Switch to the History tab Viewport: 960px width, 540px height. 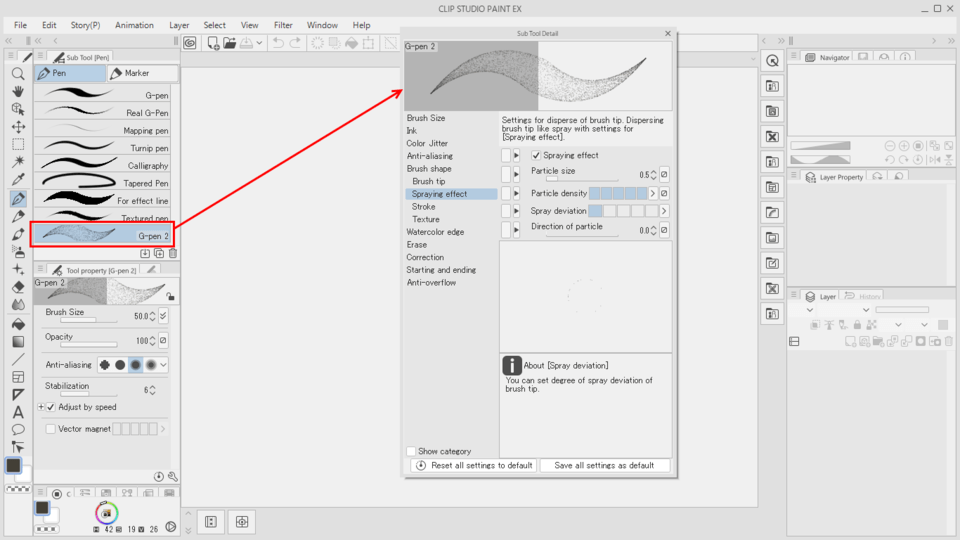(x=862, y=296)
